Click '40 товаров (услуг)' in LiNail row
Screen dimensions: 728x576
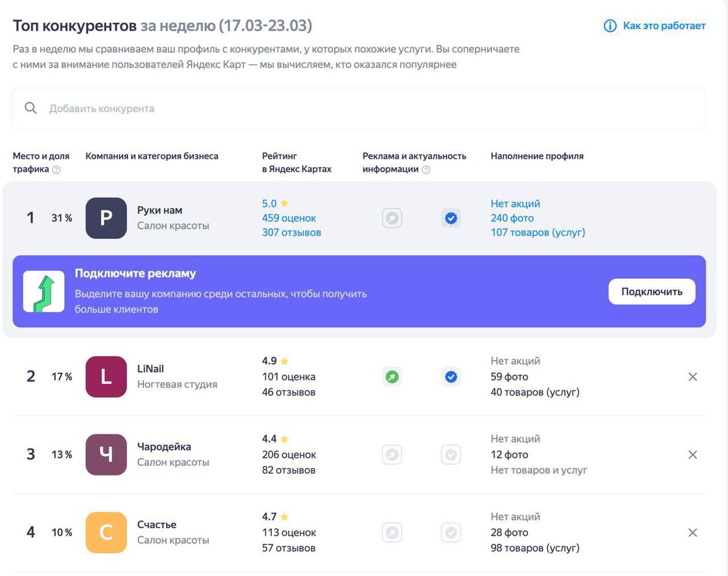pyautogui.click(x=535, y=392)
